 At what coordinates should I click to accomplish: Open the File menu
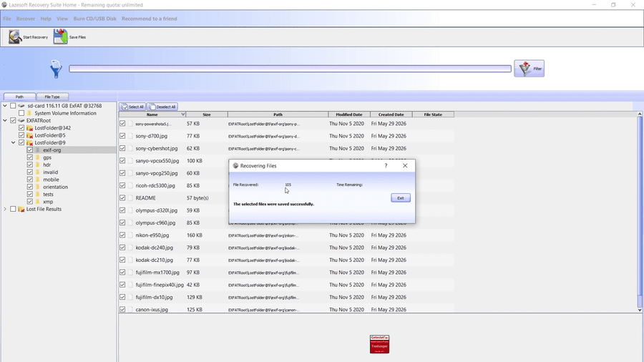tap(7, 19)
